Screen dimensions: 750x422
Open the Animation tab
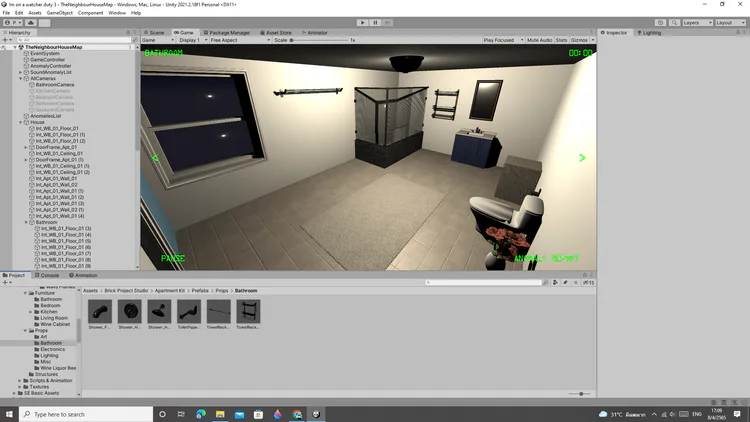click(83, 275)
